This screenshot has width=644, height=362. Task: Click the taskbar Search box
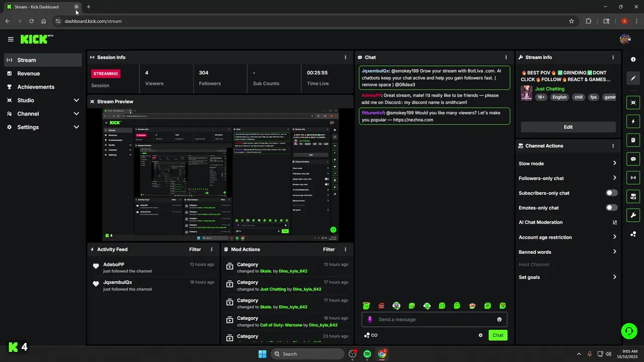click(307, 354)
